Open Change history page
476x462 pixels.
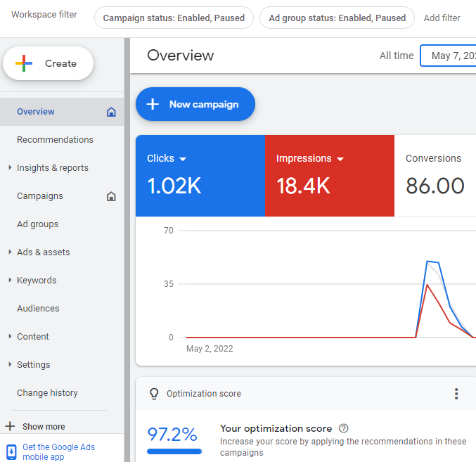[47, 393]
